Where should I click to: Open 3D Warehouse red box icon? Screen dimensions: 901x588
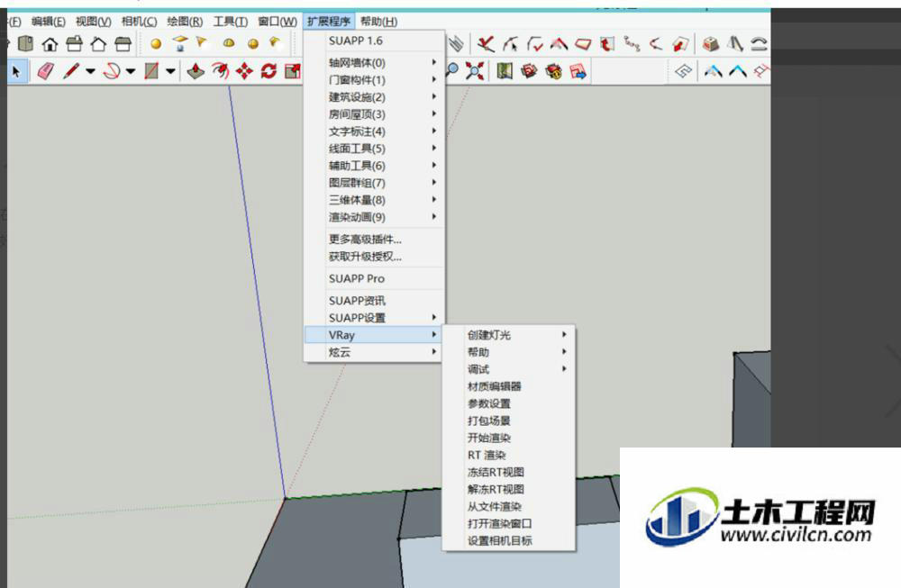tap(529, 71)
